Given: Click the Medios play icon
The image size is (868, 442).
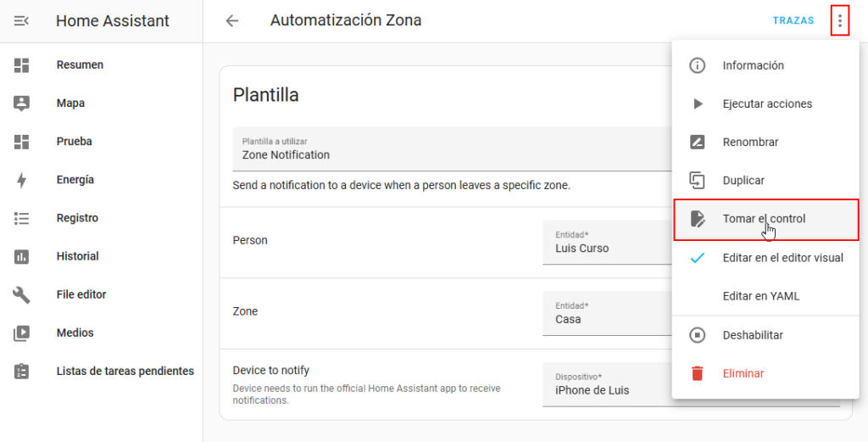Looking at the screenshot, I should point(22,333).
